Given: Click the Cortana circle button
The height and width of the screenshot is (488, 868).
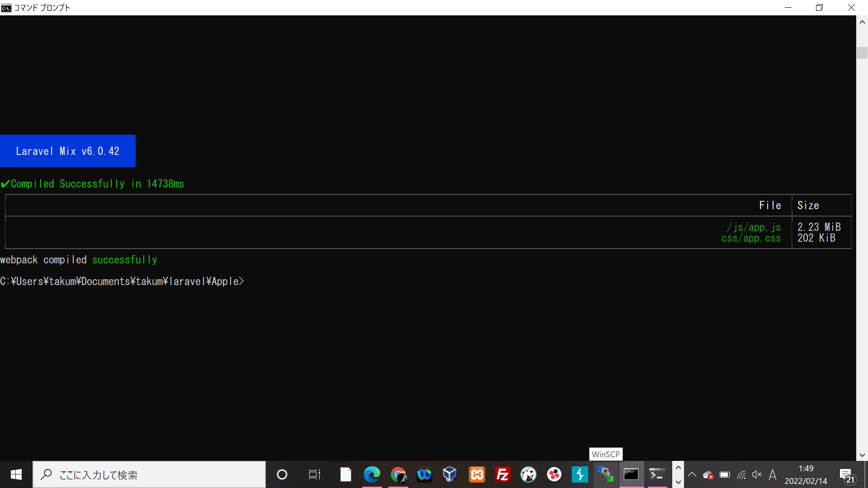Looking at the screenshot, I should 282,474.
